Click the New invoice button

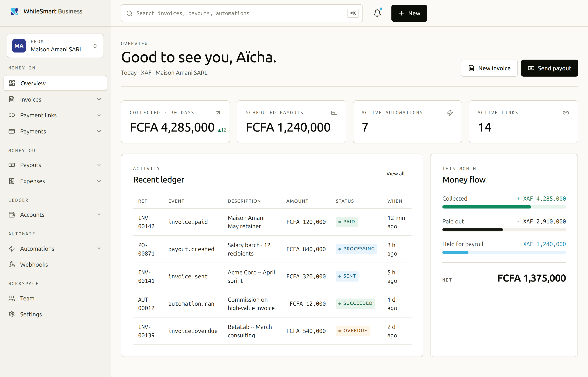pos(489,68)
